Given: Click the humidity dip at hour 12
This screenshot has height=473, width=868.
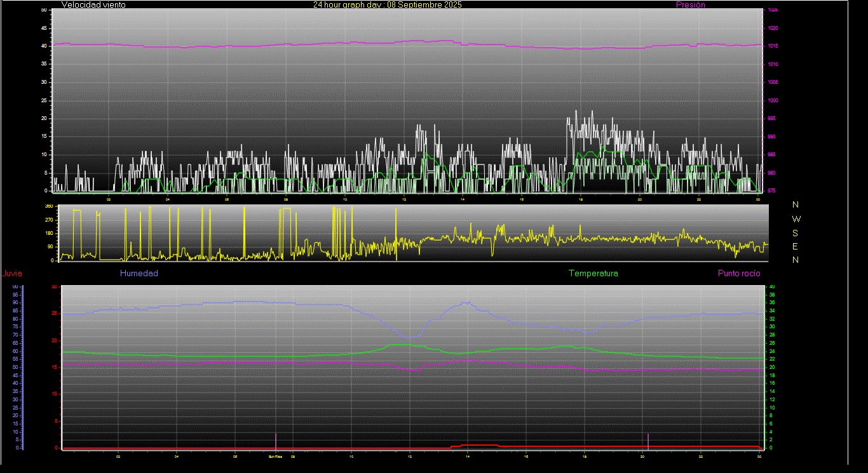Looking at the screenshot, I should (x=410, y=337).
